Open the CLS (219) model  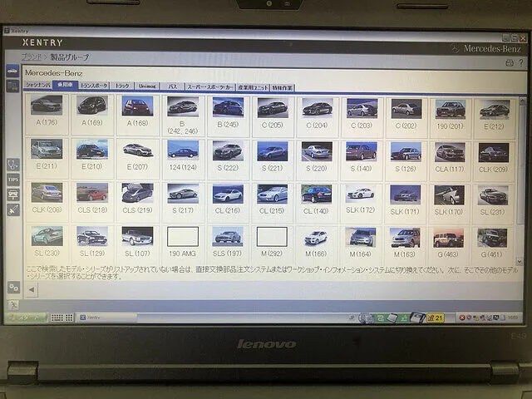tap(137, 193)
